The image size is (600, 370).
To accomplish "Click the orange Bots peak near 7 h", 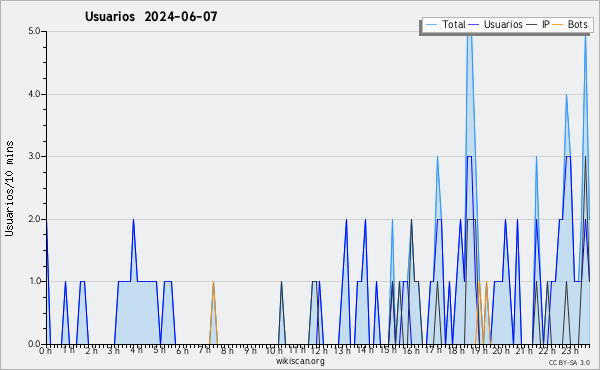I will pos(213,282).
